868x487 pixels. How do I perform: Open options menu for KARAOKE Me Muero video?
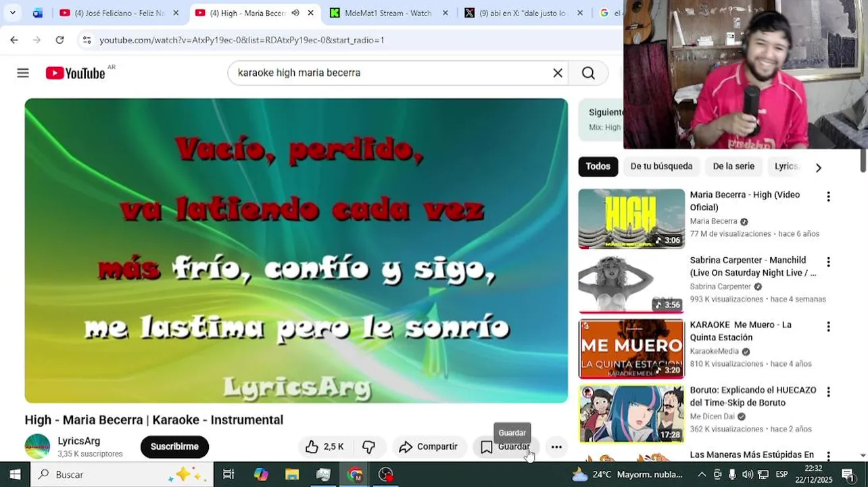pyautogui.click(x=828, y=327)
